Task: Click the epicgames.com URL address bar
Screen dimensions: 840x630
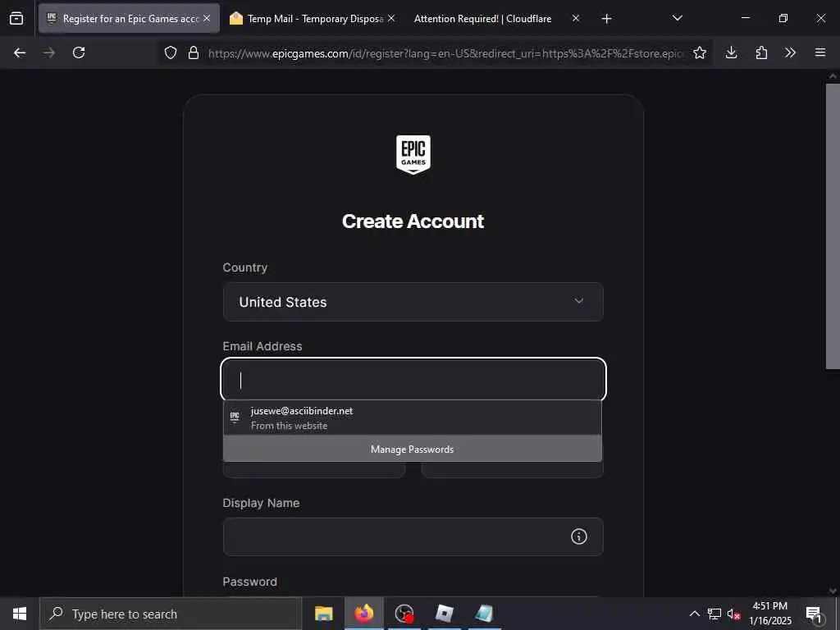Action: (x=445, y=53)
